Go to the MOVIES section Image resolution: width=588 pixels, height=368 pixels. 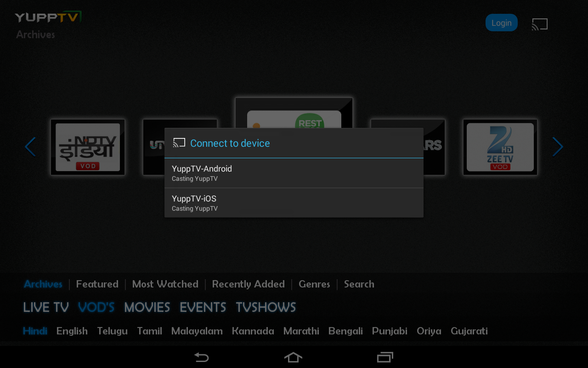tap(147, 307)
